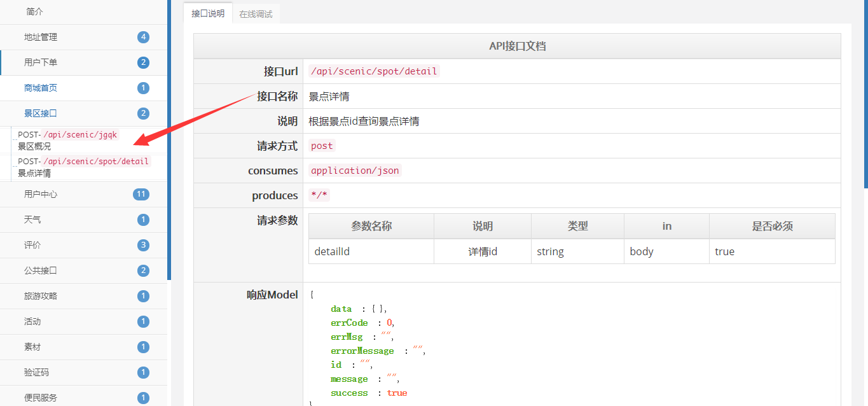
Task: Switch to the 在线调试 tab
Action: pos(256,14)
